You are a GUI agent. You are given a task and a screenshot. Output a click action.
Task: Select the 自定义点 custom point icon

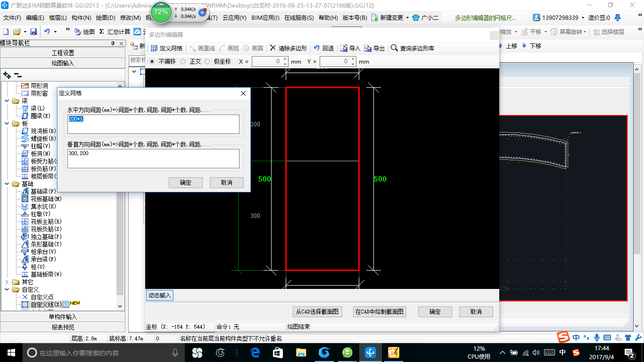25,297
